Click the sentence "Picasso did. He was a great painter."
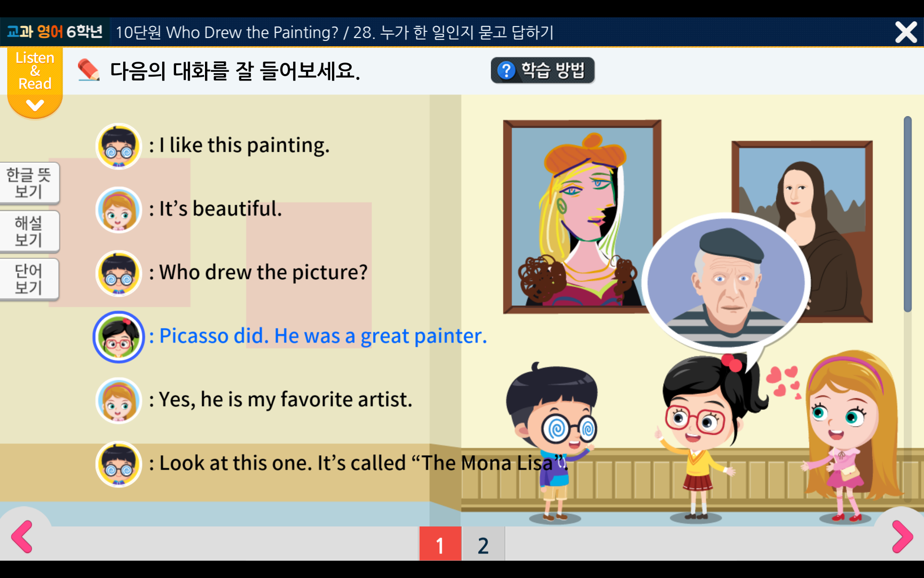The height and width of the screenshot is (578, 924). (323, 336)
